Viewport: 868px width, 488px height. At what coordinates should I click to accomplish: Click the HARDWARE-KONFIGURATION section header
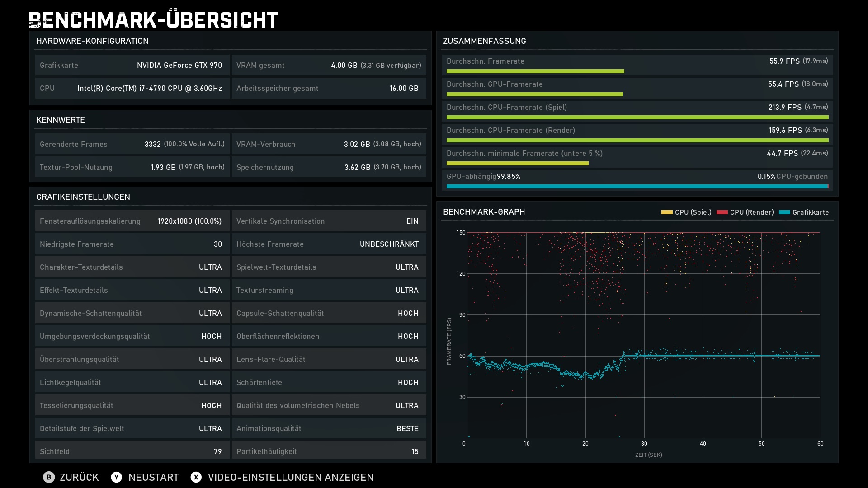tap(92, 41)
